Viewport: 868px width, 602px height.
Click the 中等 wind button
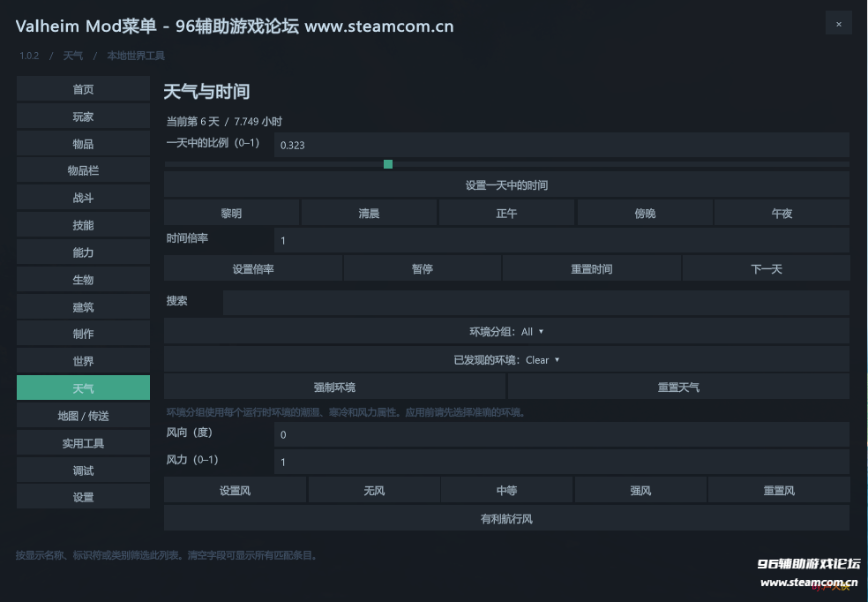[x=506, y=490]
